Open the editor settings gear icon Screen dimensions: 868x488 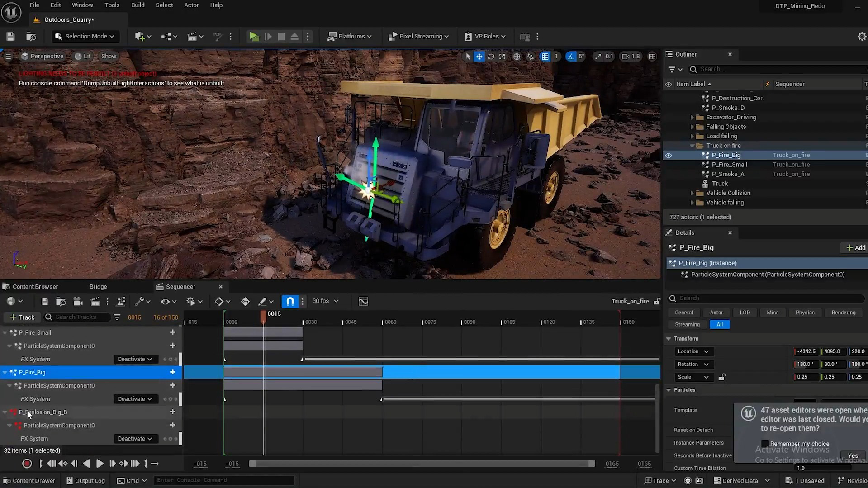[x=862, y=37]
